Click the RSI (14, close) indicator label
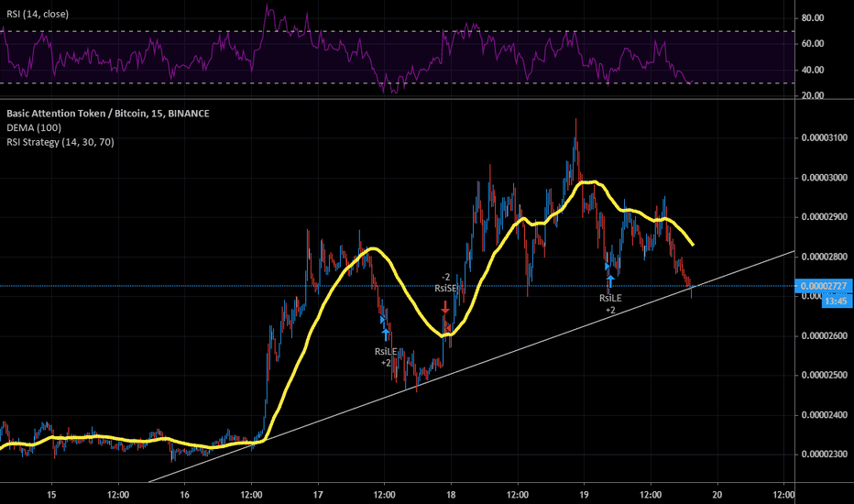 click(38, 14)
